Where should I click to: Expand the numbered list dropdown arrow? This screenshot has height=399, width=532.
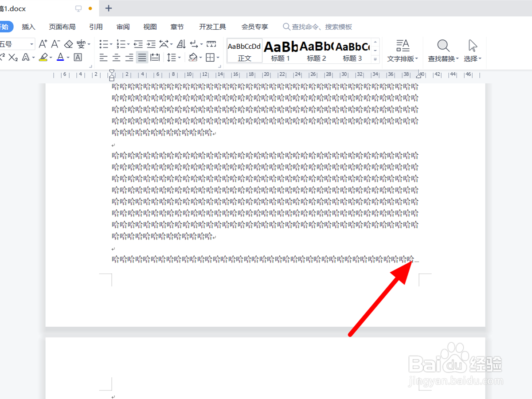click(128, 44)
